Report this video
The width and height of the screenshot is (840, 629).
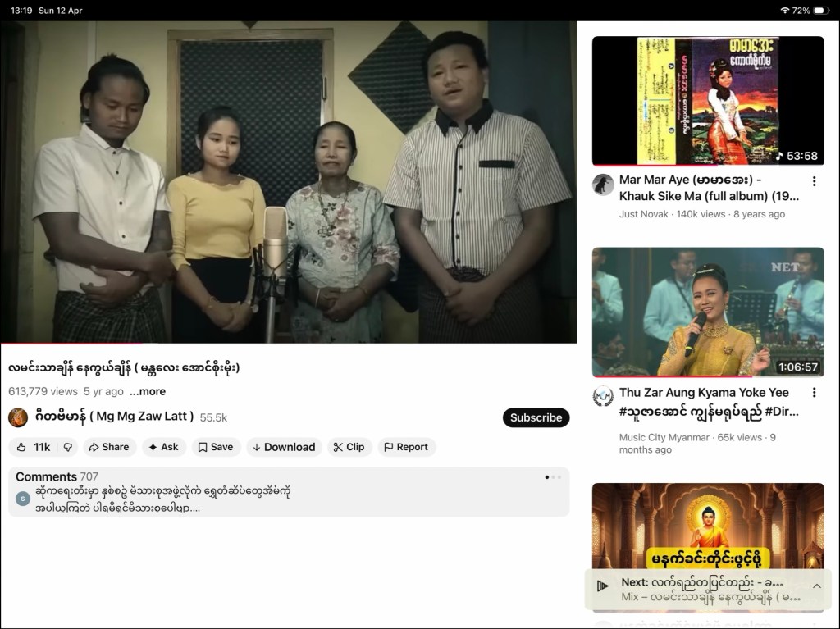tap(406, 447)
